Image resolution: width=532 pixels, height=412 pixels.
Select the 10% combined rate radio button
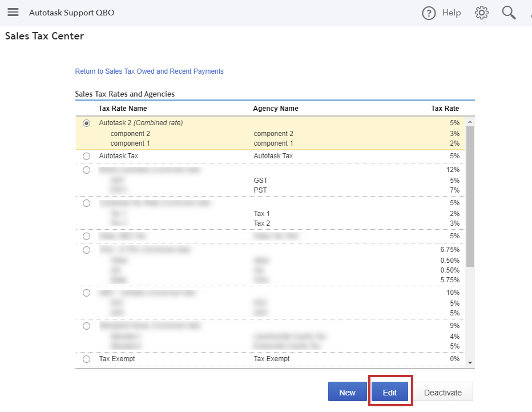[86, 292]
